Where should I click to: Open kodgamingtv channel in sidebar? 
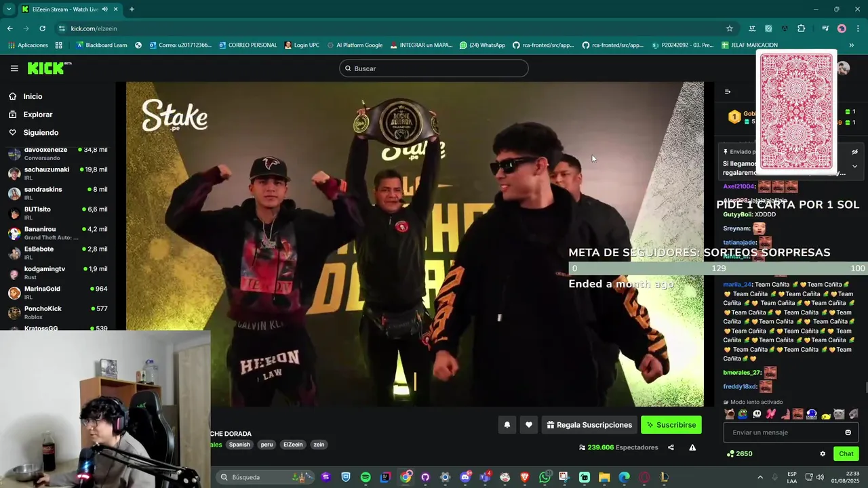click(x=58, y=272)
